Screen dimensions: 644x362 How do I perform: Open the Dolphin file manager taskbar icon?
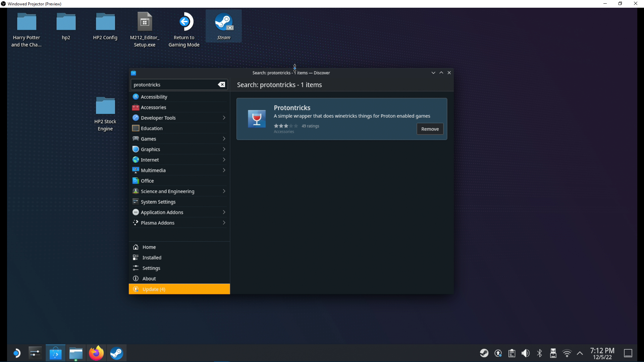(76, 353)
